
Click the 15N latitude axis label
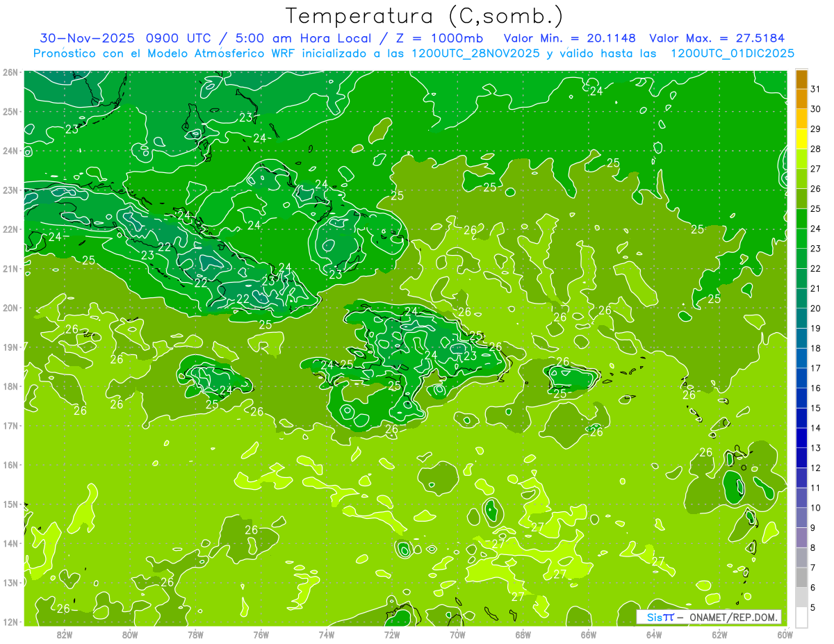click(x=10, y=504)
